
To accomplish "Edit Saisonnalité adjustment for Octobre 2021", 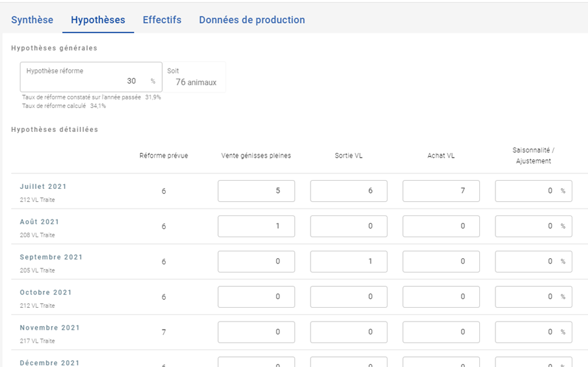I will 534,296.
